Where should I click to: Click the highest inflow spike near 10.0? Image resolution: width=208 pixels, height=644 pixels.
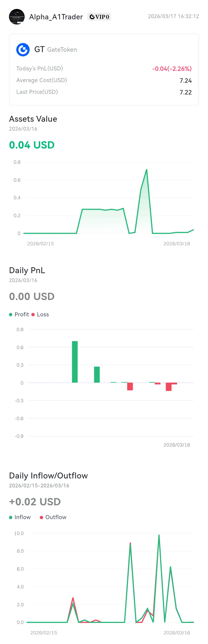pyautogui.click(x=159, y=535)
